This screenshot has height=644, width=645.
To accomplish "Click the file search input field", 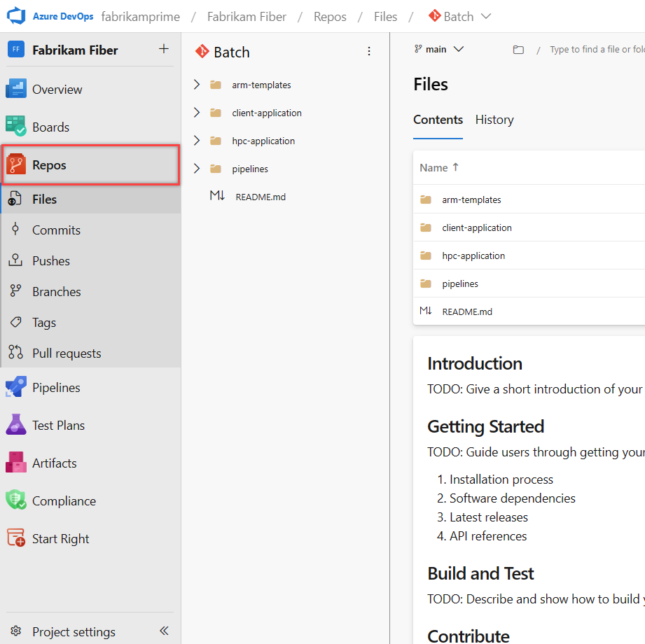I will (595, 49).
